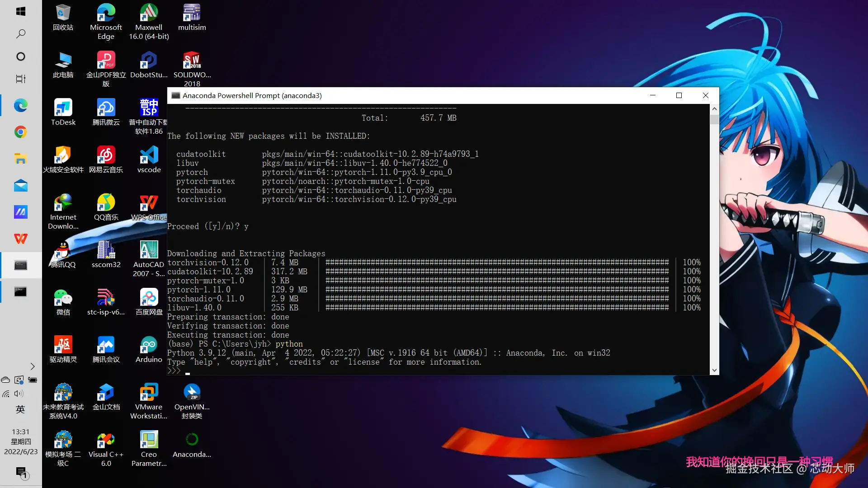868x488 pixels.
Task: Click Google Chrome in the taskbar
Action: (21, 132)
